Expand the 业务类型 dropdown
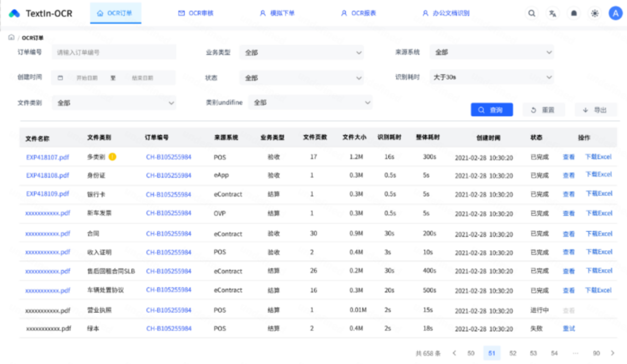Image resolution: width=627 pixels, height=364 pixels. 301,53
